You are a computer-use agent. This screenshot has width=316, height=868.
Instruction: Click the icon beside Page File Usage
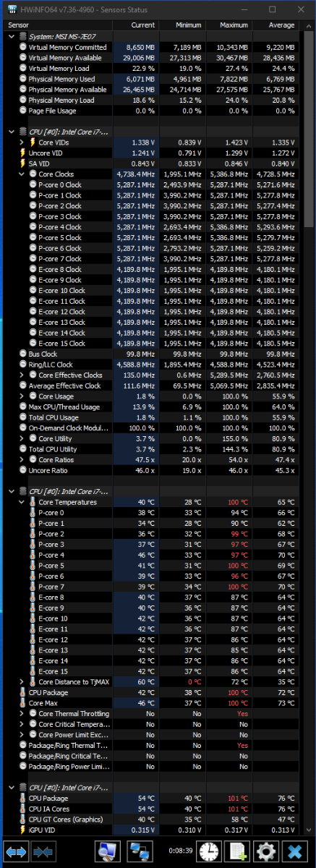[23, 111]
